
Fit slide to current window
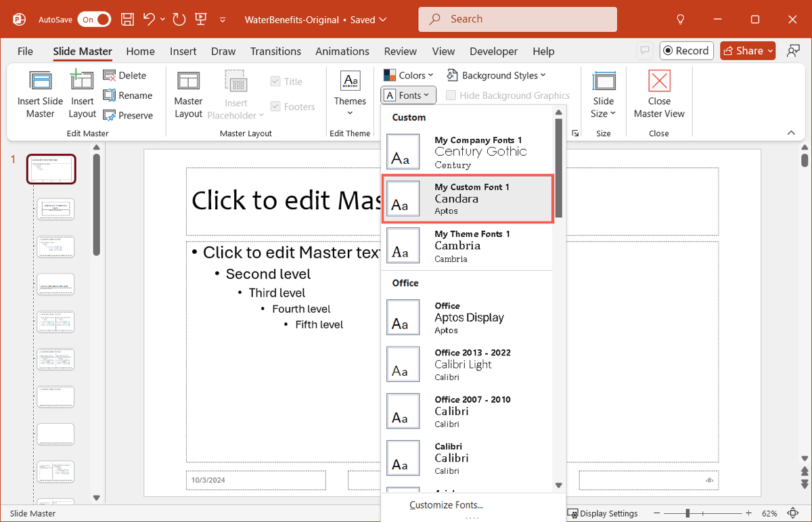(793, 513)
